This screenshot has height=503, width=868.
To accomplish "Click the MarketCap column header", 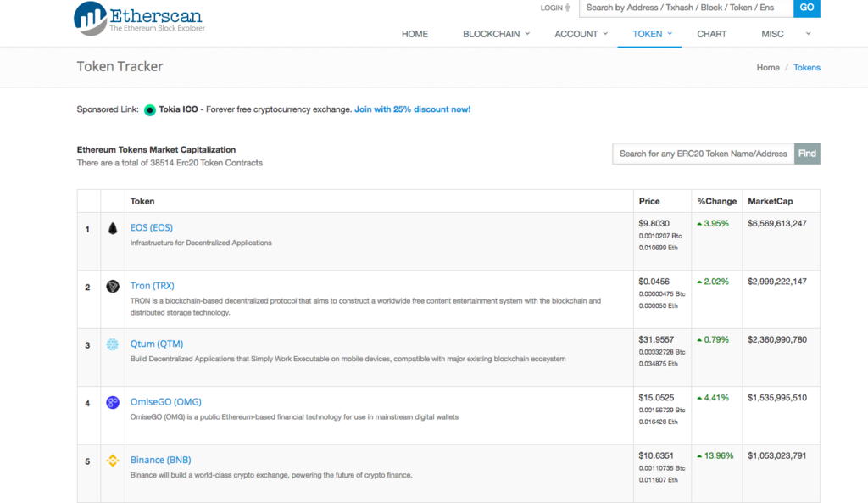I will coord(770,202).
